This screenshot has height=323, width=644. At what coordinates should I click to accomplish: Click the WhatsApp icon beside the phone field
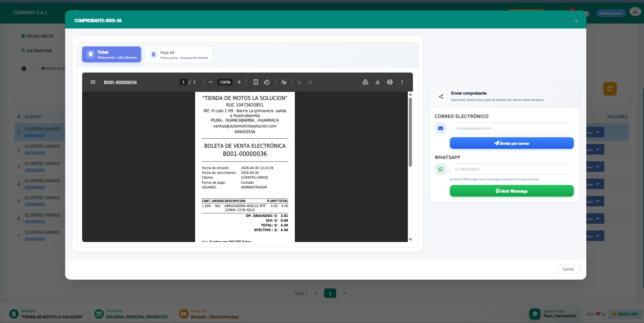click(440, 169)
